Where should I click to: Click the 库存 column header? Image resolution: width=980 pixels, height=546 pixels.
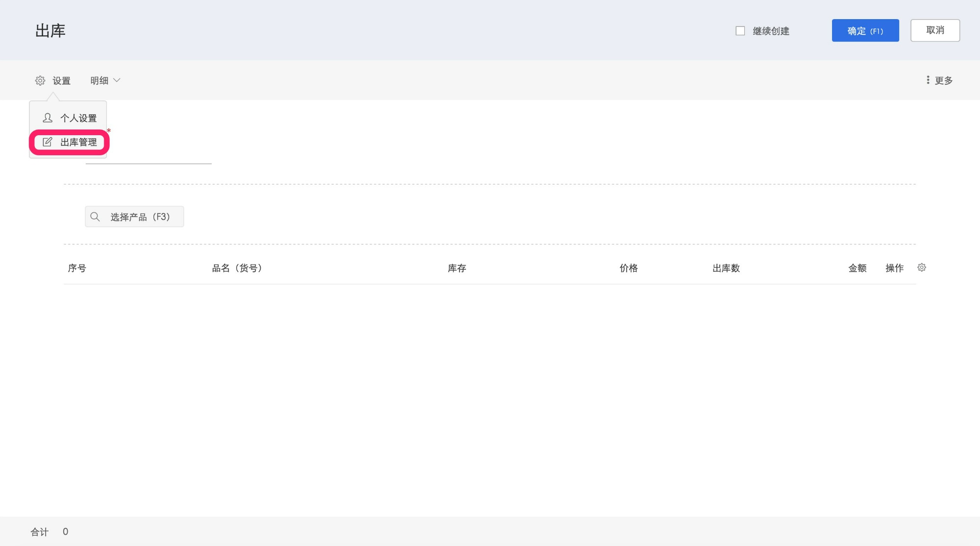(x=457, y=268)
